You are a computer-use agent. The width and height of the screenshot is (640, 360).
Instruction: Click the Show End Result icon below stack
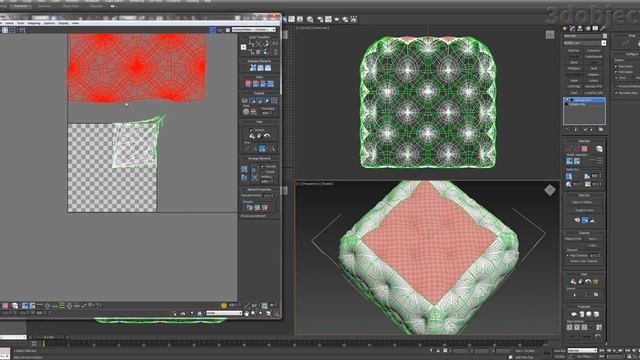576,129
